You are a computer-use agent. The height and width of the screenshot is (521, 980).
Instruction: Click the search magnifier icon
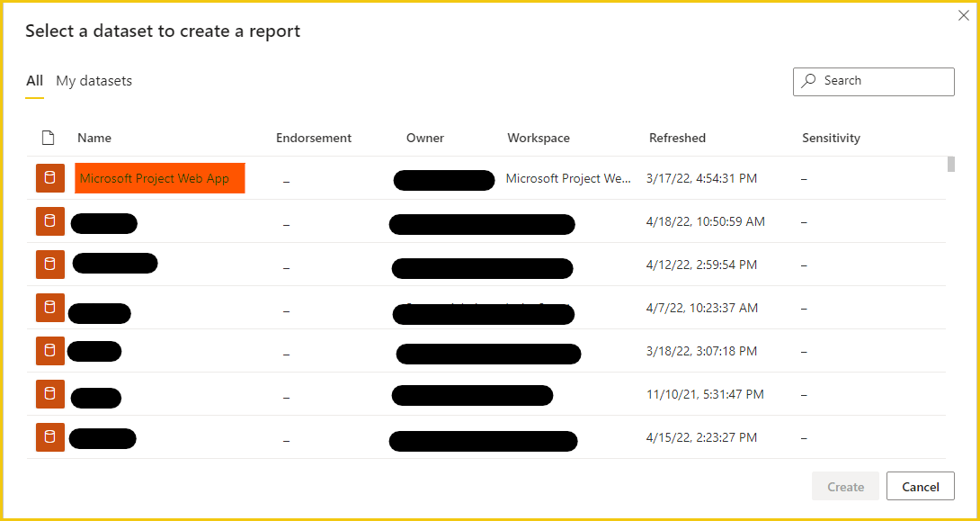click(809, 81)
